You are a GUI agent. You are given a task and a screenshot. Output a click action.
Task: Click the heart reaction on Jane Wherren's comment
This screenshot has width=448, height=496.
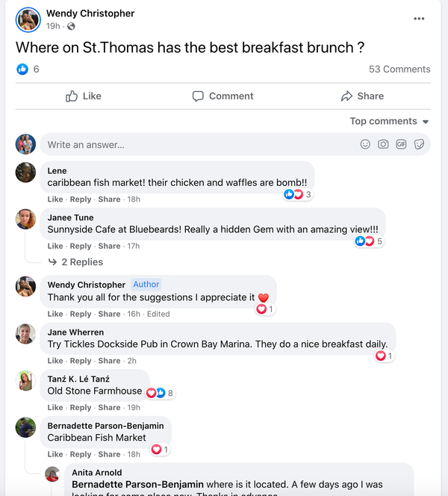pos(381,356)
